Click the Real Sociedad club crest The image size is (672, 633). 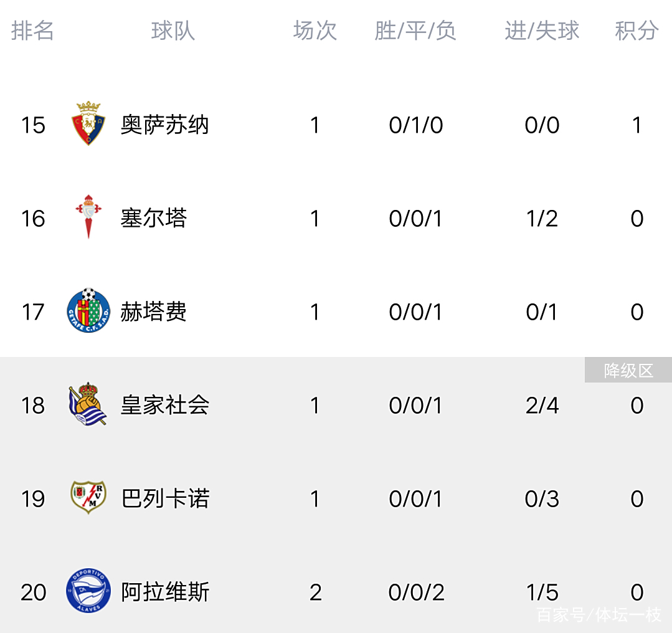tap(88, 404)
